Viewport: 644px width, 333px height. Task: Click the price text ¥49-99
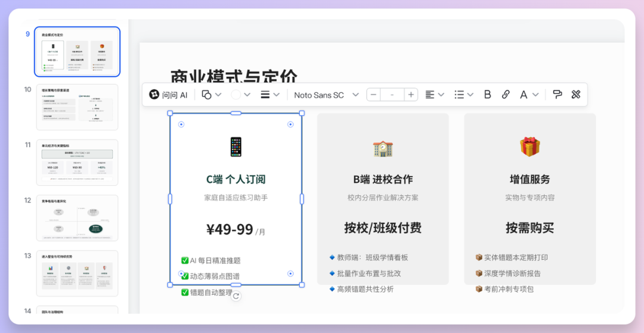[x=230, y=229]
